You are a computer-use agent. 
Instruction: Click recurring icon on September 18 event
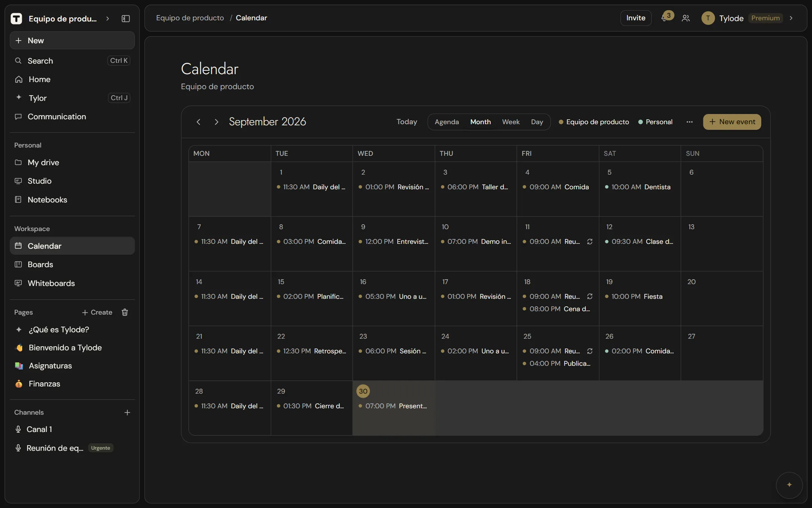tap(590, 297)
